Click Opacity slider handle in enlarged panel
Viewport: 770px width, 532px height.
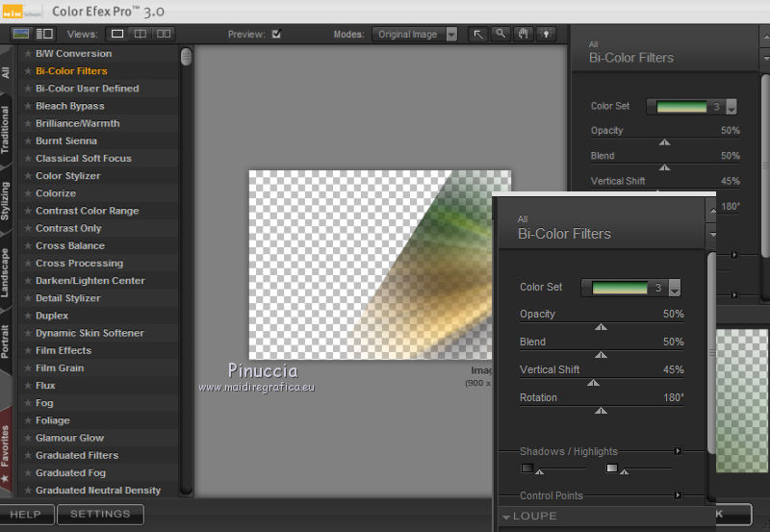tap(601, 327)
